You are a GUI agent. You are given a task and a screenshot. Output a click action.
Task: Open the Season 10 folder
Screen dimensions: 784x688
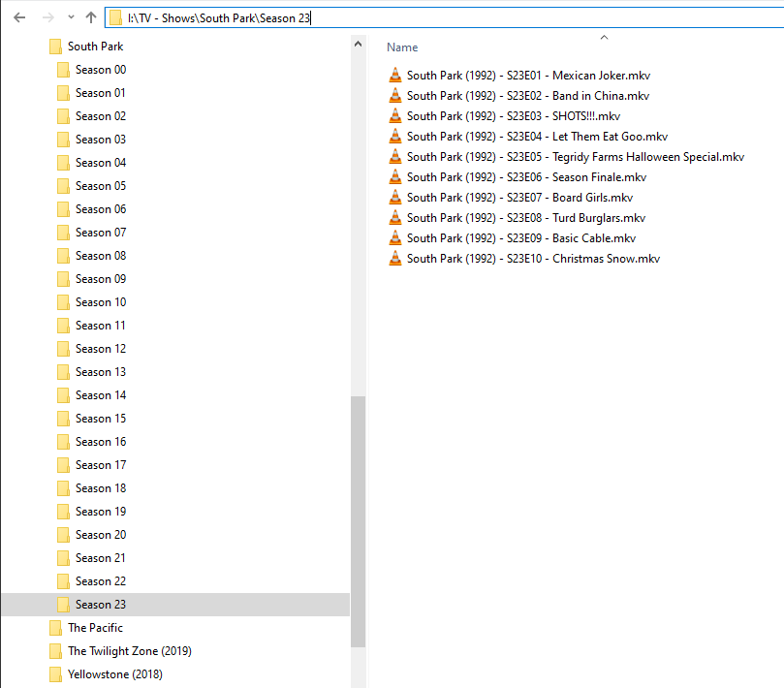click(101, 302)
